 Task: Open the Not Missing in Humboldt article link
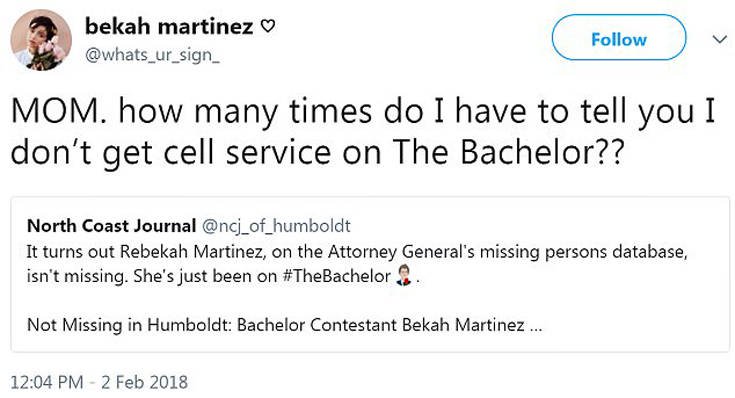[x=285, y=324]
